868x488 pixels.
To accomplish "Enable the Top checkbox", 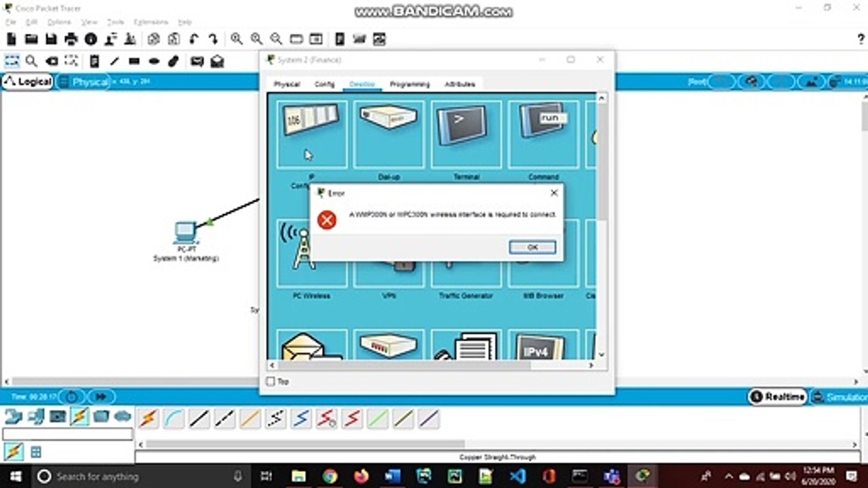I will (271, 382).
